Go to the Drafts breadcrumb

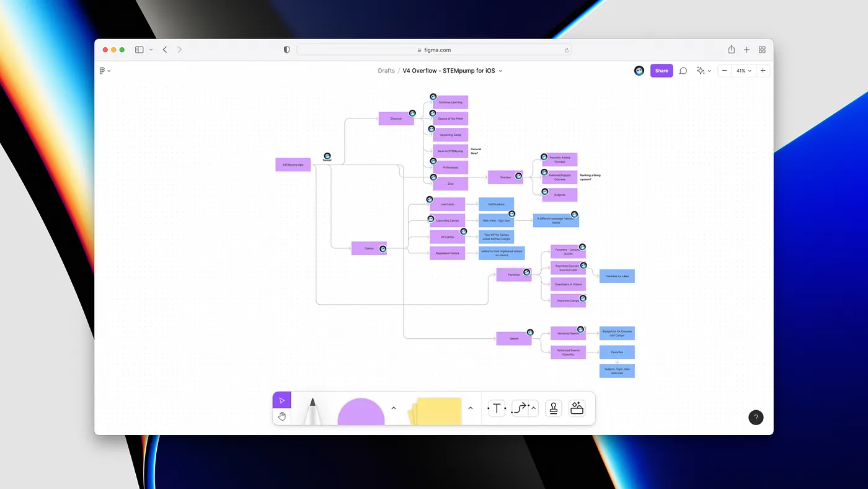[x=386, y=71]
